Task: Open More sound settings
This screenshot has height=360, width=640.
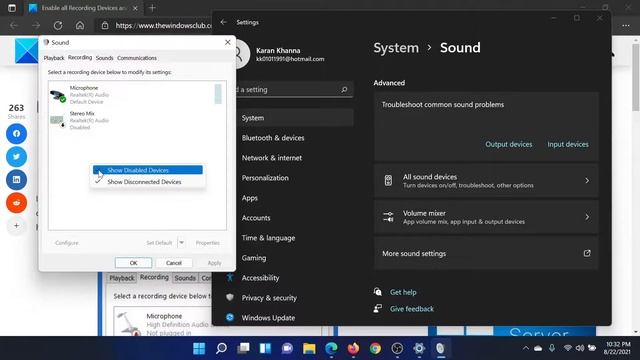Action: [486, 253]
